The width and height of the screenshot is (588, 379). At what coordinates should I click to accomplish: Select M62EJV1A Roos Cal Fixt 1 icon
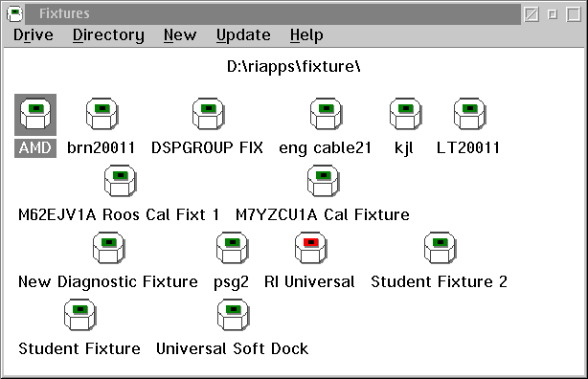(x=120, y=181)
